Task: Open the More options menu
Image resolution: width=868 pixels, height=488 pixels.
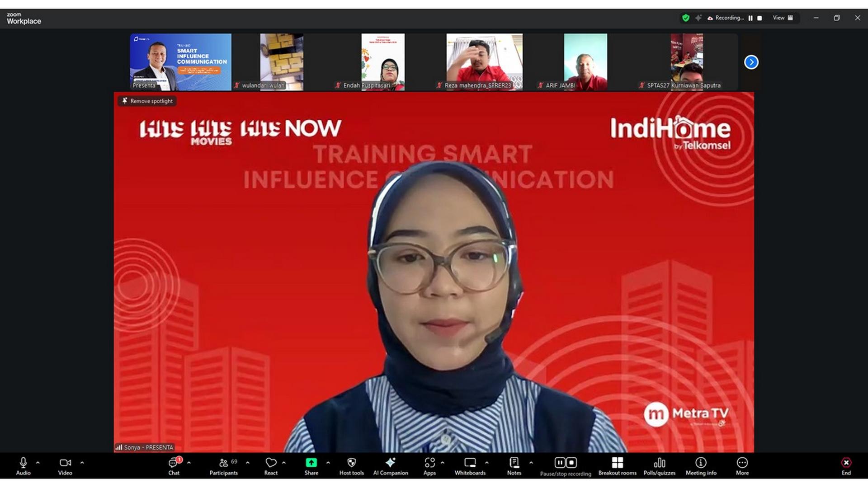Action: [742, 466]
